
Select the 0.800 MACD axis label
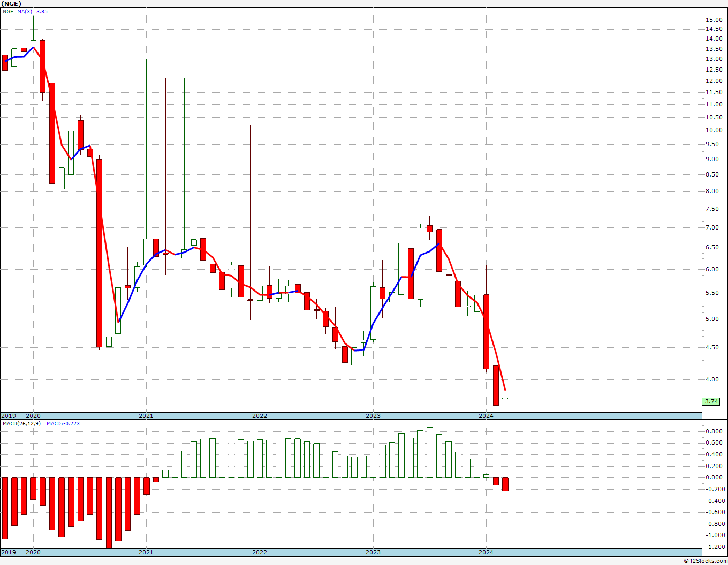714,431
